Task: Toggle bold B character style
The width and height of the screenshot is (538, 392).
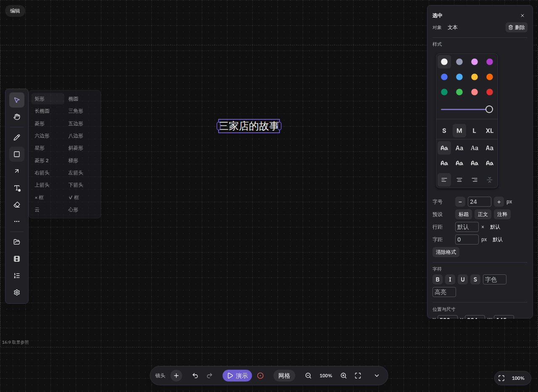Action: click(x=438, y=279)
